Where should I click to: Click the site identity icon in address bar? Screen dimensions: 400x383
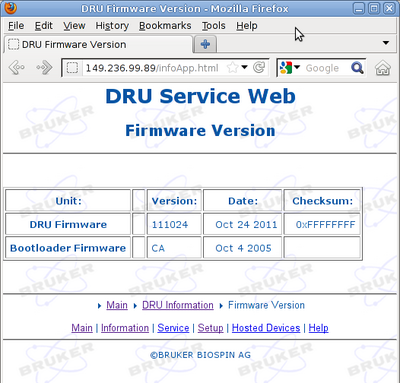point(72,68)
